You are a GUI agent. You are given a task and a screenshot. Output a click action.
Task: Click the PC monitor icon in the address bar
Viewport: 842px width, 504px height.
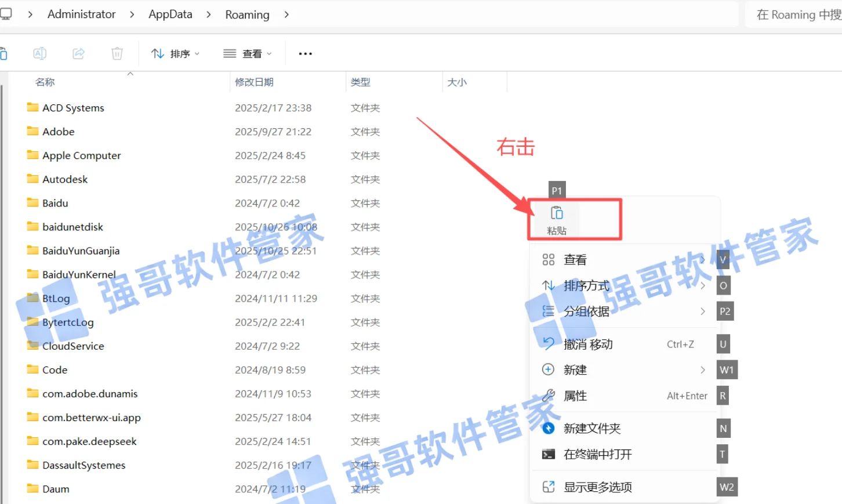(6, 14)
